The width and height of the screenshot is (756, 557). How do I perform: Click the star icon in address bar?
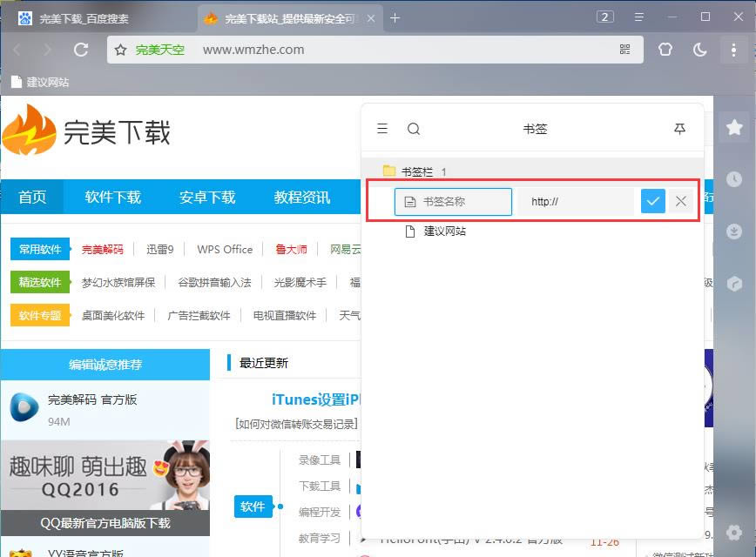tap(121, 50)
